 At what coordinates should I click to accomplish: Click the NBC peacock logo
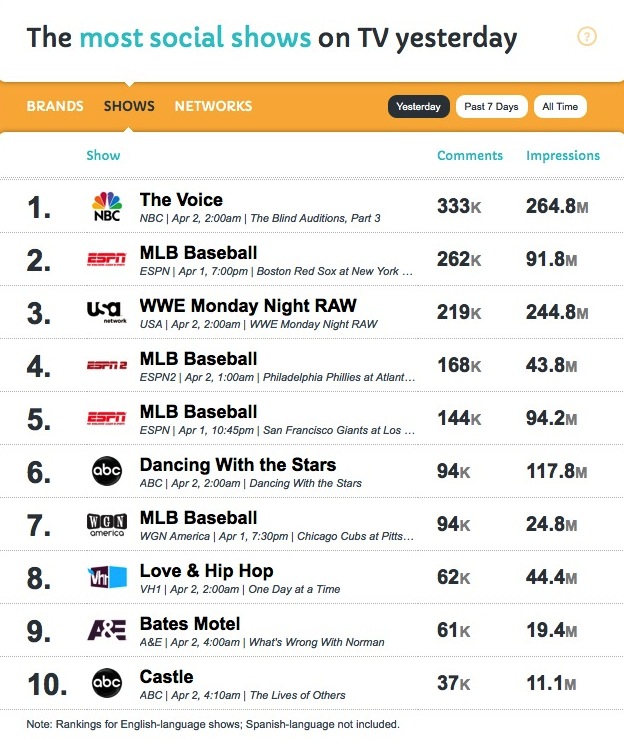point(106,206)
